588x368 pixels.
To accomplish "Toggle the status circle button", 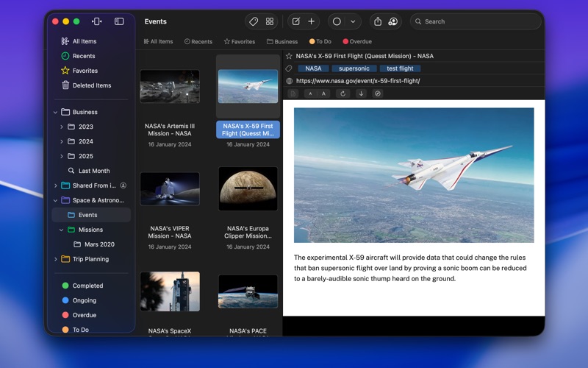I will coord(337,21).
